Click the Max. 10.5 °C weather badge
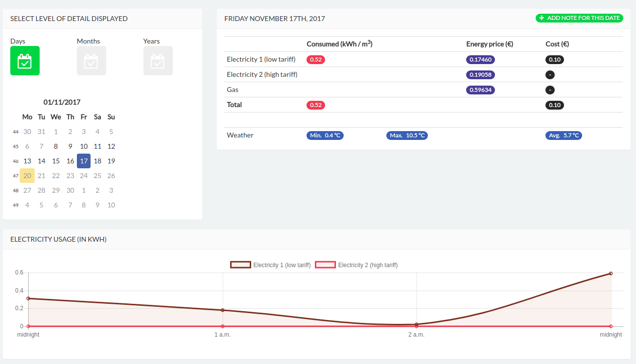636x364 pixels. [x=407, y=136]
